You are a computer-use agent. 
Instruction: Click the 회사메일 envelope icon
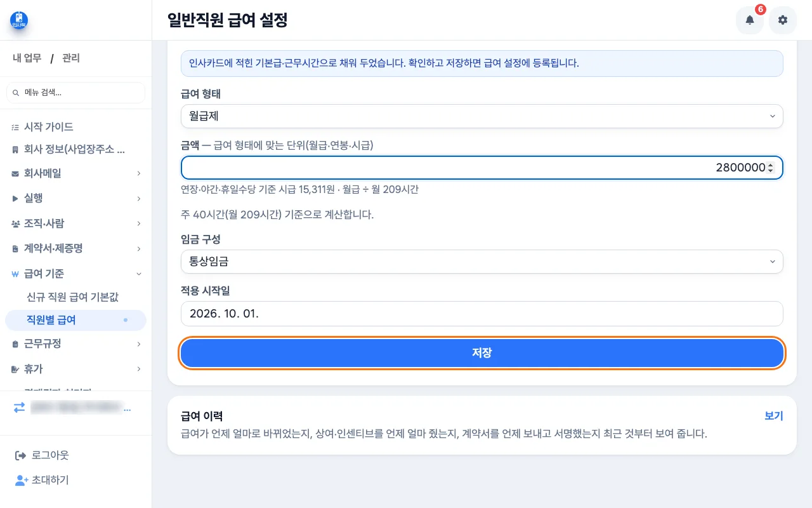coord(15,173)
